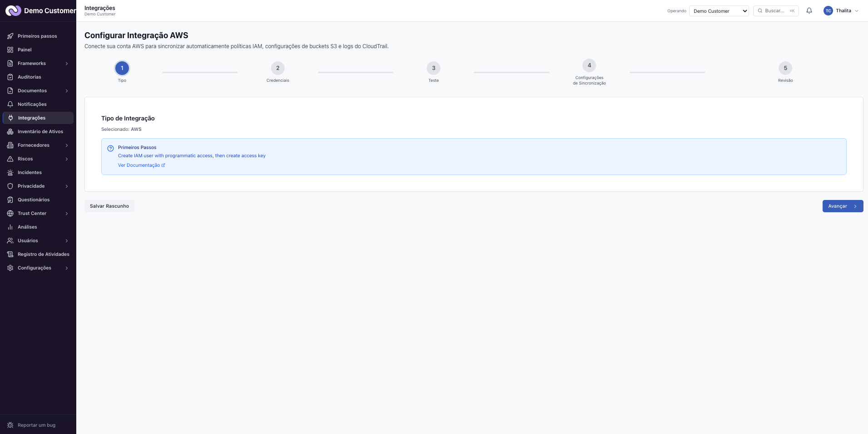The width and height of the screenshot is (868, 434).
Task: Go to step 3 Teste
Action: [434, 68]
